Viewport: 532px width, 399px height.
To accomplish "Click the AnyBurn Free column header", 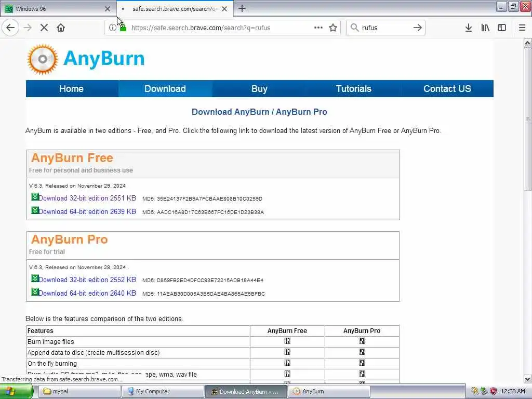I will (x=287, y=331).
